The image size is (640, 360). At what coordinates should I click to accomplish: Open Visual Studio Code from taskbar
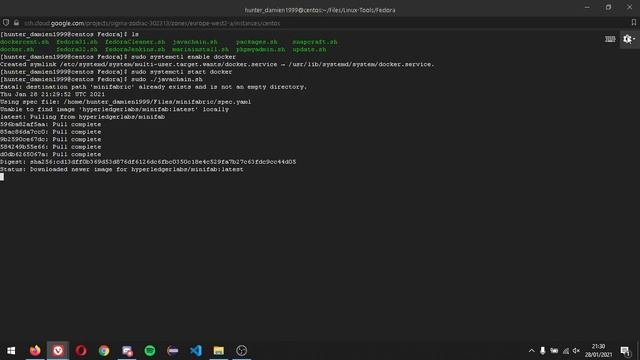(196, 351)
